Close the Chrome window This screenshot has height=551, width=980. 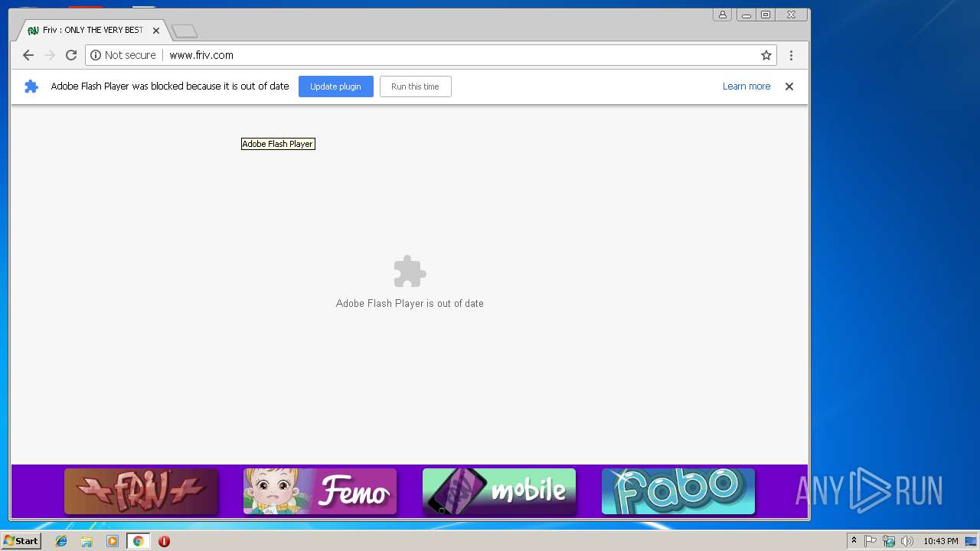792,15
